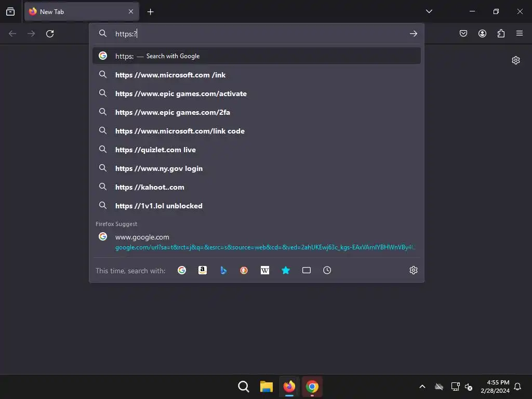Open the Firefox account icon
The width and height of the screenshot is (532, 399).
tap(482, 33)
